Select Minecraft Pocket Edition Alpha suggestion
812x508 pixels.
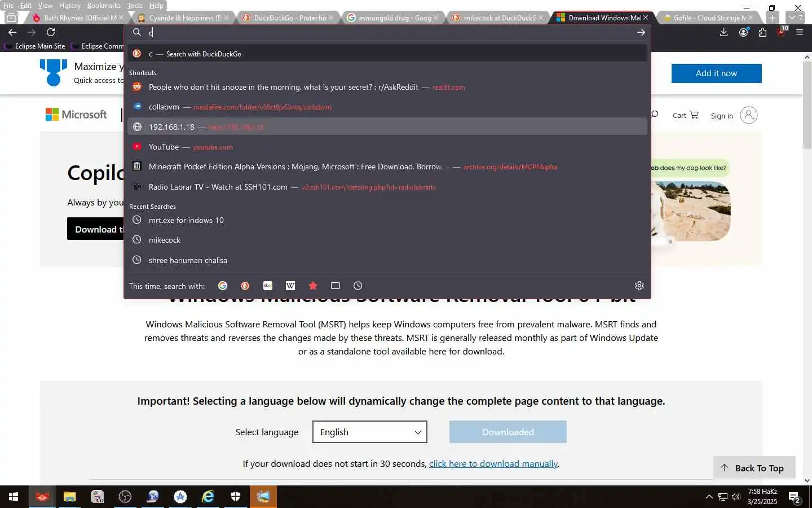(387, 167)
